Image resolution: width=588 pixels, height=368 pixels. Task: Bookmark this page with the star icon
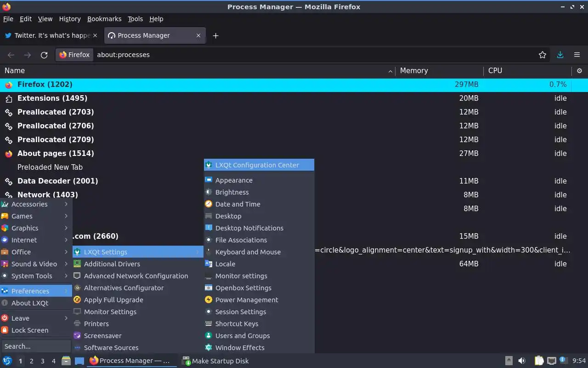543,55
